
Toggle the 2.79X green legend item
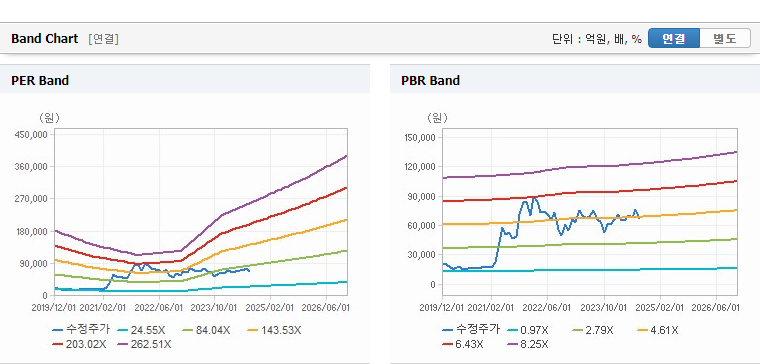click(x=593, y=330)
